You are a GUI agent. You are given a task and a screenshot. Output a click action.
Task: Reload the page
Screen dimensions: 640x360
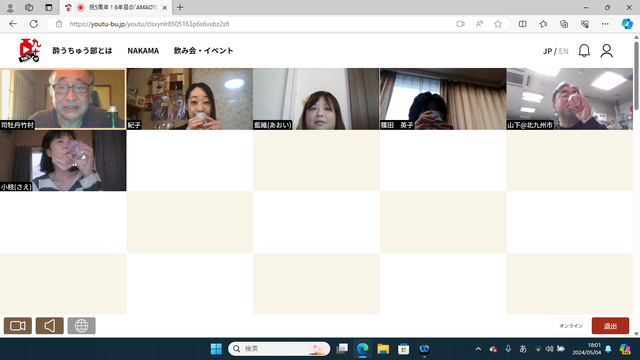[33, 24]
